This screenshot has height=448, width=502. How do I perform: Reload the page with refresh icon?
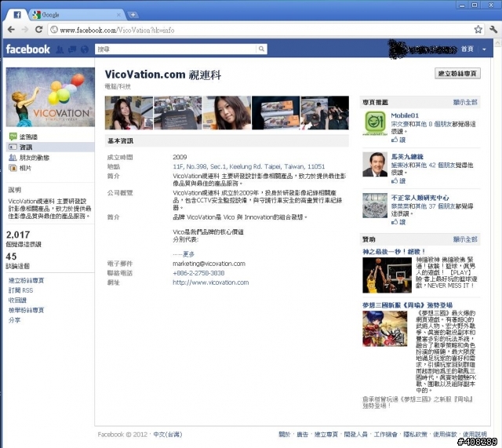point(38,30)
